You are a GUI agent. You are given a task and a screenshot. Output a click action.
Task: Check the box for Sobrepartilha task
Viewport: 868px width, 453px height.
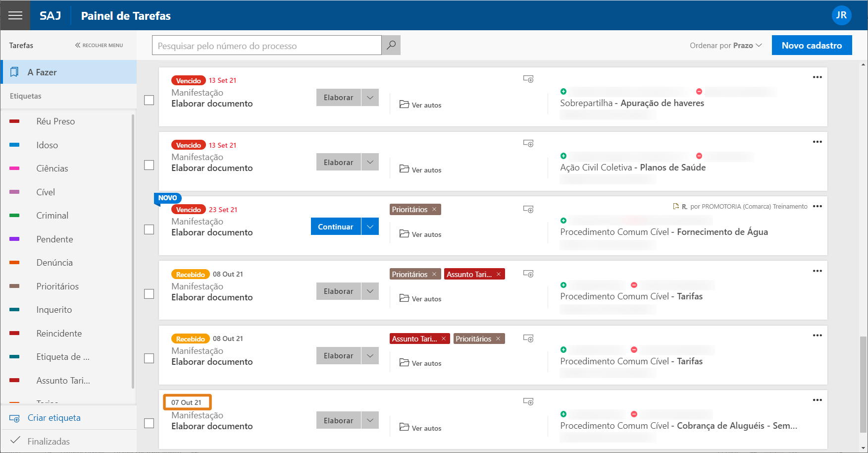(x=149, y=100)
